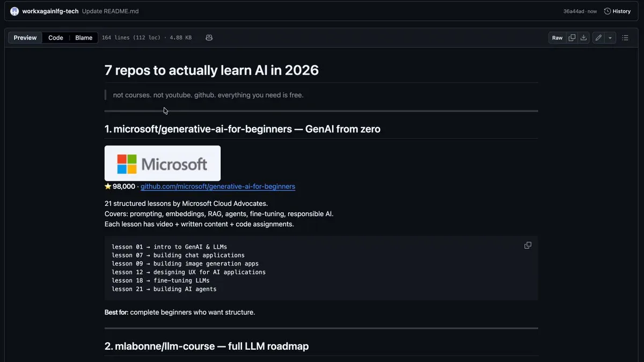
Task: Copy raw file contents icon
Action: click(572, 38)
